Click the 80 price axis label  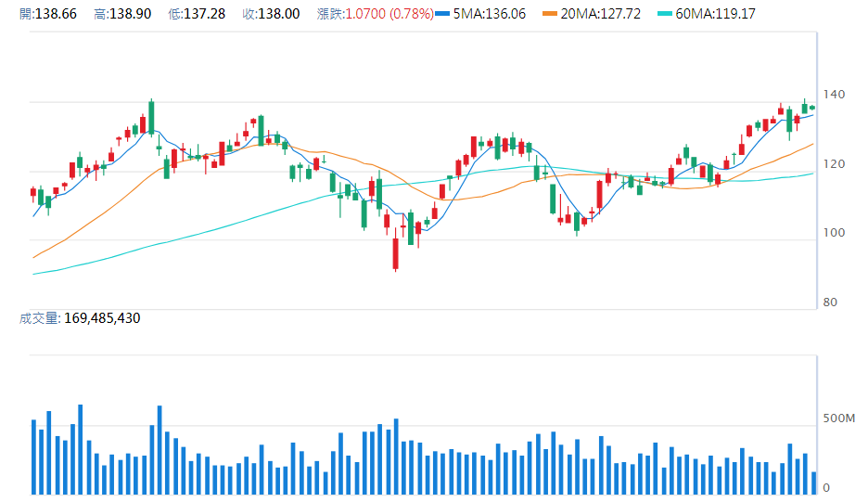tap(832, 302)
